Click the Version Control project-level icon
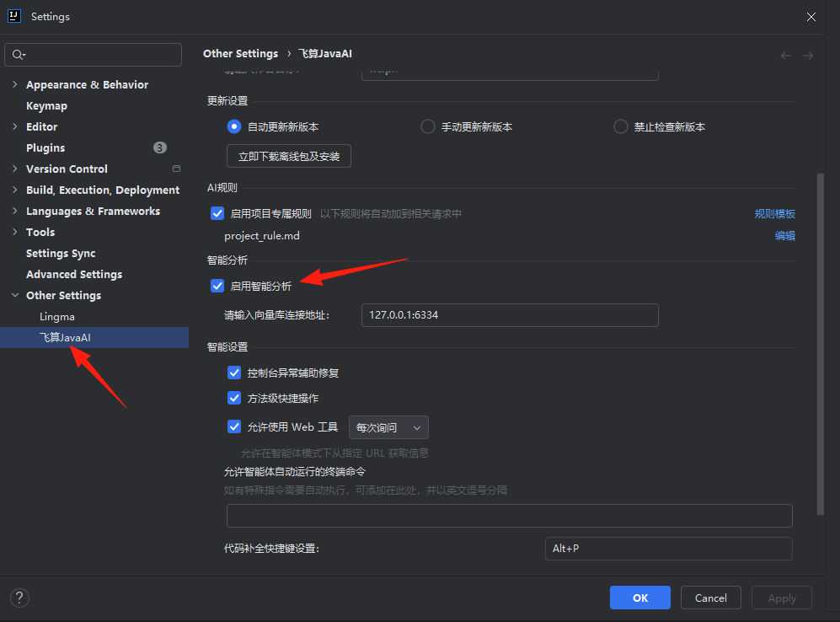 pyautogui.click(x=176, y=169)
